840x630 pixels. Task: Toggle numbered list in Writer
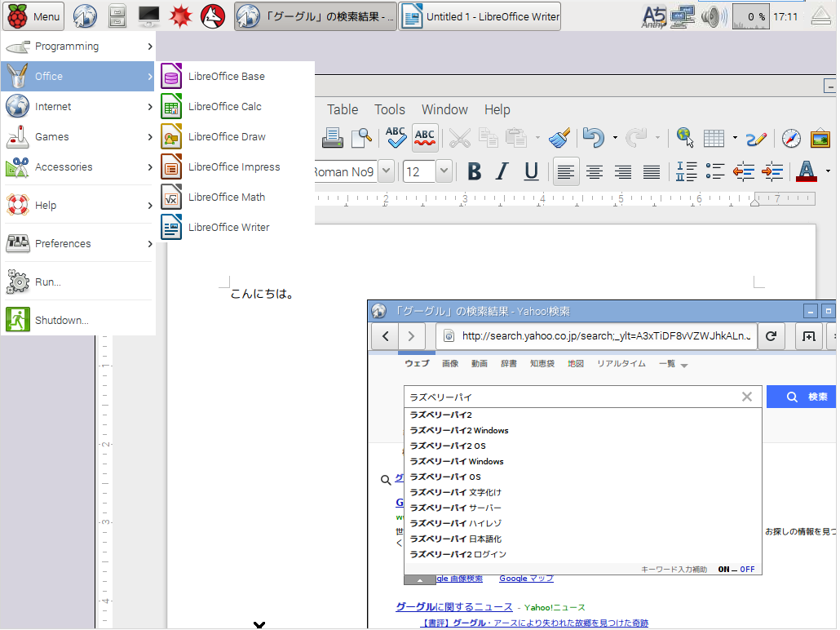pyautogui.click(x=686, y=171)
